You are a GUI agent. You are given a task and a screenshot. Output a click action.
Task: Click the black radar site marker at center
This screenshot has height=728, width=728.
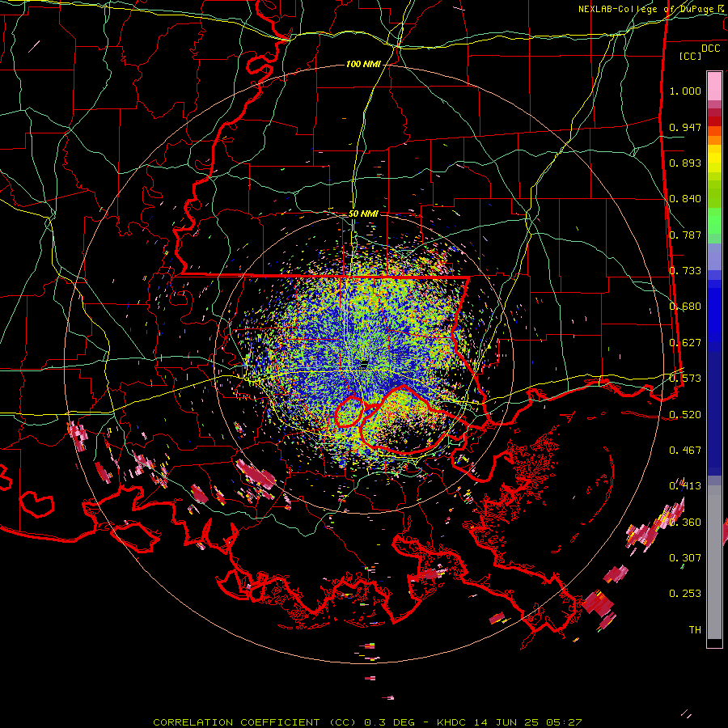(364, 365)
